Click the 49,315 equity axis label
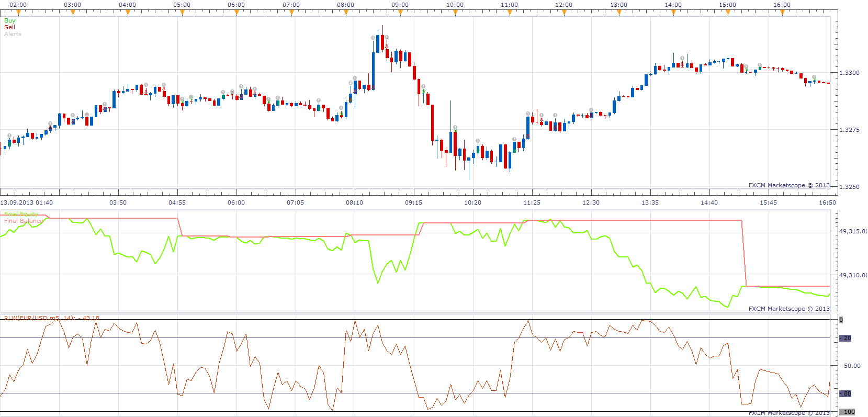The width and height of the screenshot is (868, 417). click(853, 231)
